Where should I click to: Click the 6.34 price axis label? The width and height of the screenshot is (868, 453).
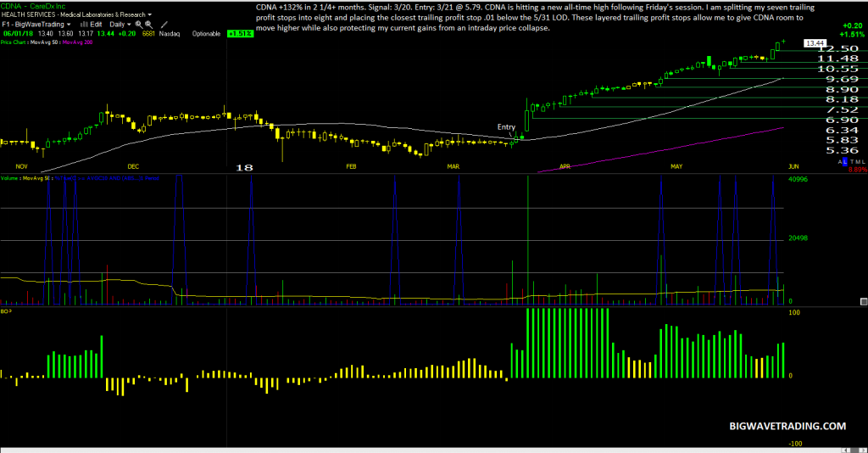pos(842,130)
